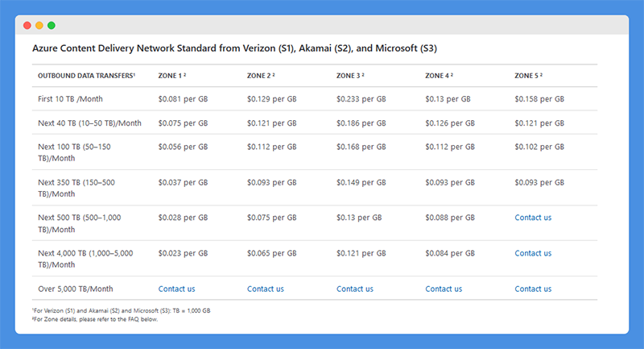
Task: Select the $0.129 per GB cell
Action: (x=271, y=99)
